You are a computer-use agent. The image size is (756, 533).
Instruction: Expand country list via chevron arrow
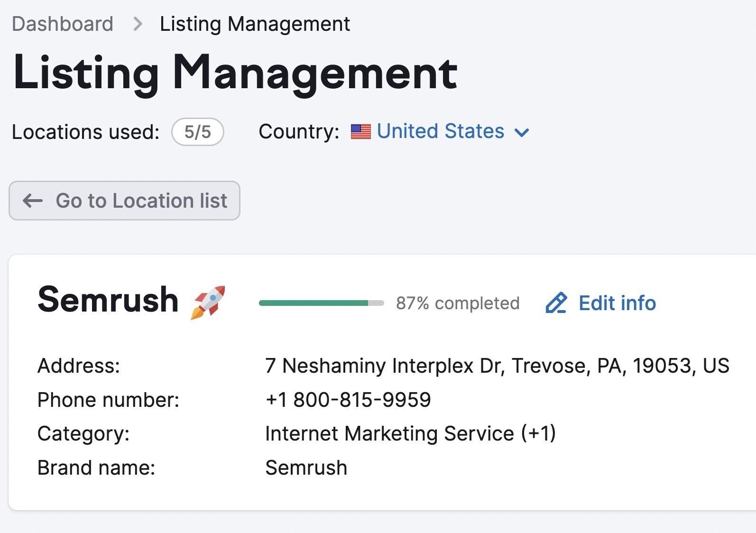click(522, 133)
